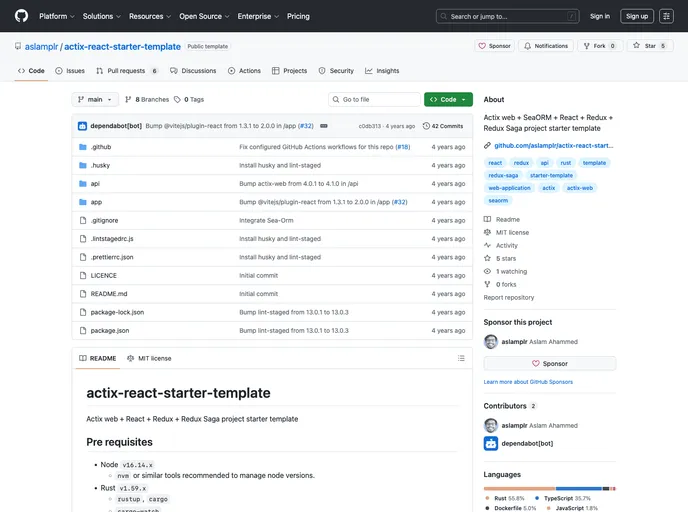
Task: Expand the Resources menu
Action: [150, 16]
